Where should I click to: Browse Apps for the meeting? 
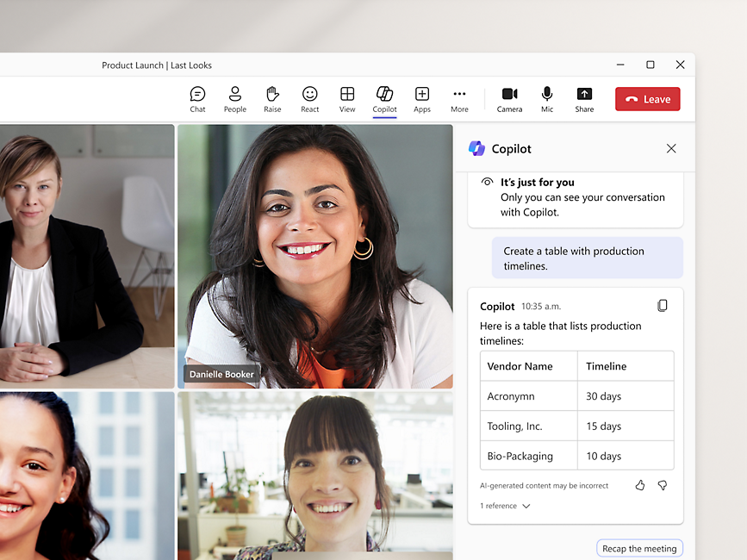[422, 98]
